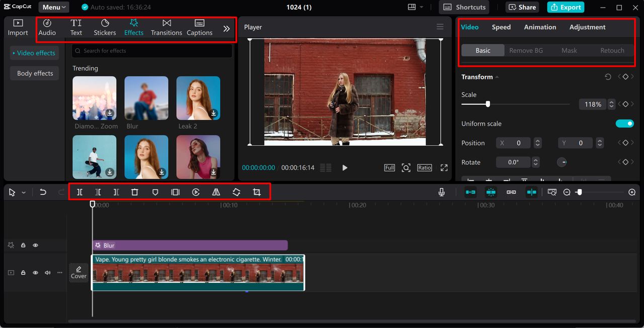The image size is (644, 328).
Task: Switch to the Animation tab
Action: [x=540, y=27]
